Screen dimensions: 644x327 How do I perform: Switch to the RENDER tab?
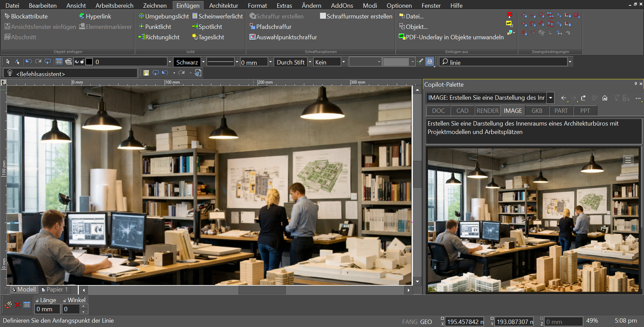pyautogui.click(x=487, y=111)
